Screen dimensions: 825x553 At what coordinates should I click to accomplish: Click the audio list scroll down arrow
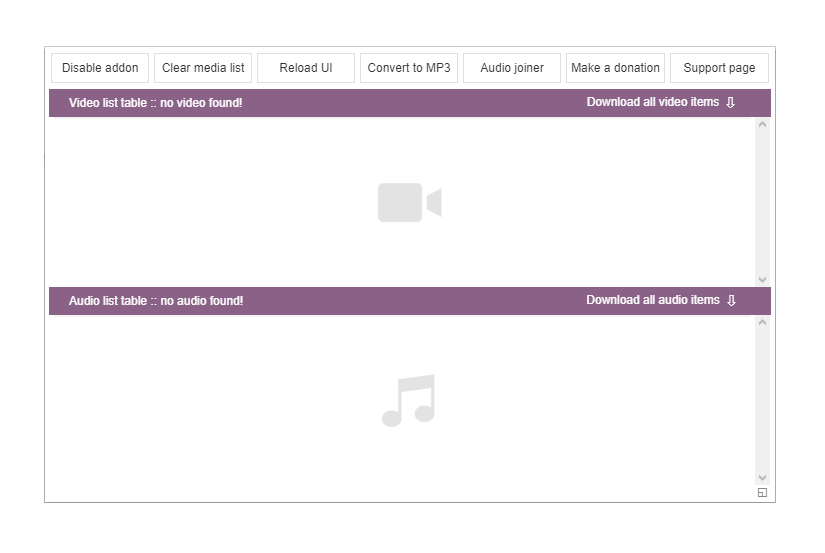click(762, 477)
